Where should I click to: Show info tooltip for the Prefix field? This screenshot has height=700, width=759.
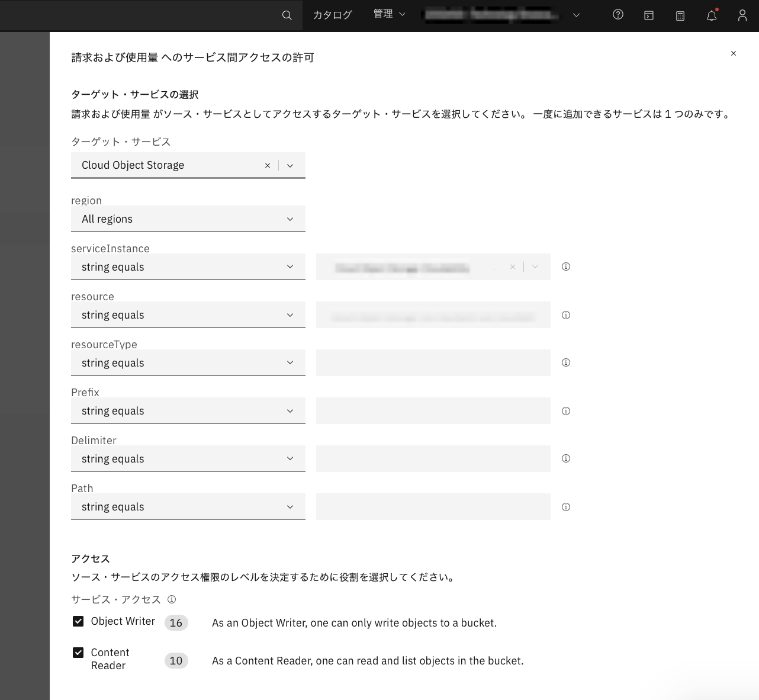pos(565,410)
